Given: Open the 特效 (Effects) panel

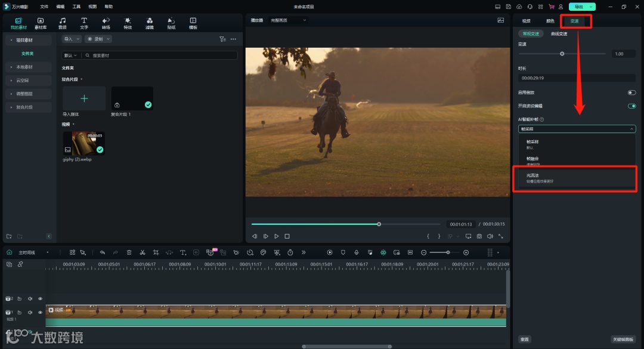Looking at the screenshot, I should (128, 23).
